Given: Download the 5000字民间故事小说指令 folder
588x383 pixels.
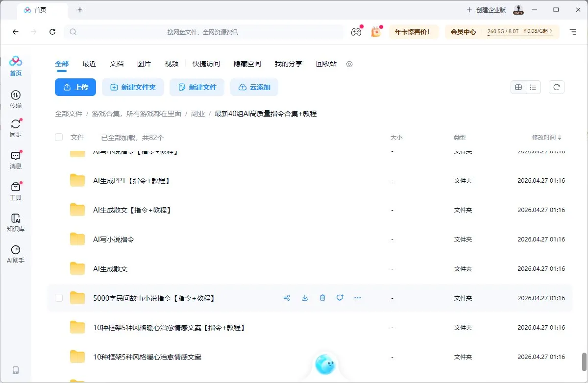Looking at the screenshot, I should click(x=305, y=297).
